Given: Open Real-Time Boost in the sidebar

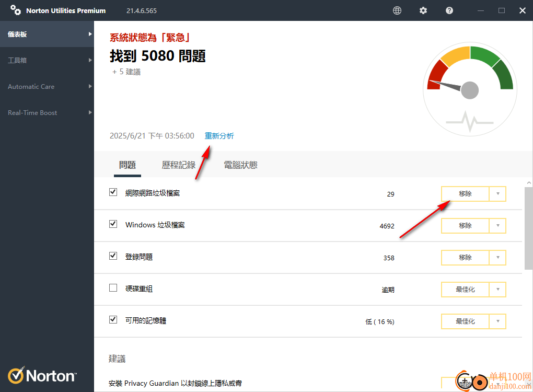Looking at the screenshot, I should pos(47,112).
